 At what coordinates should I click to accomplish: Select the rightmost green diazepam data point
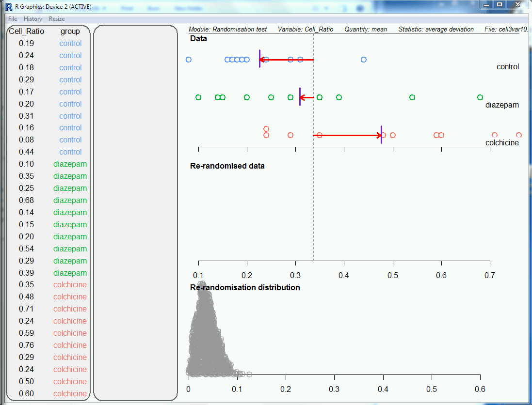pyautogui.click(x=480, y=97)
